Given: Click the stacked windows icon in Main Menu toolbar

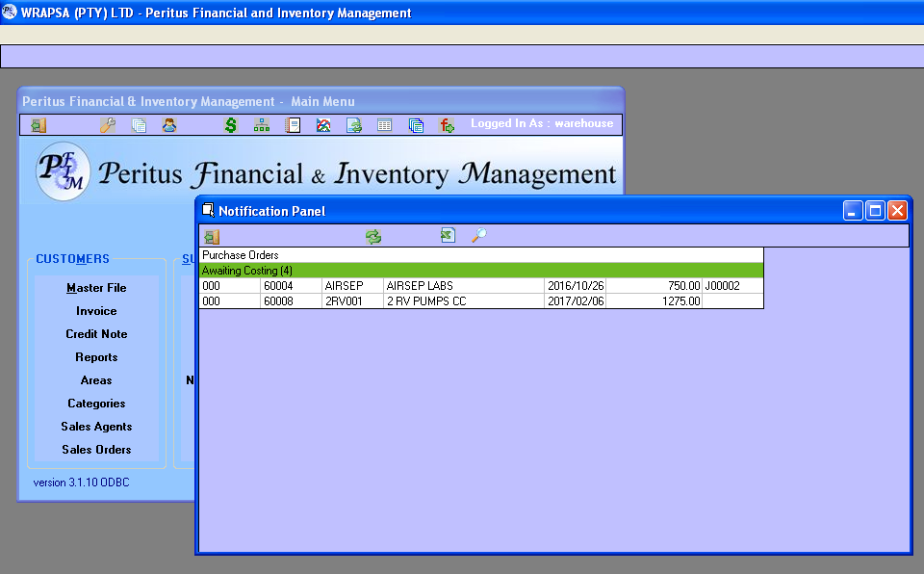Looking at the screenshot, I should 416,125.
